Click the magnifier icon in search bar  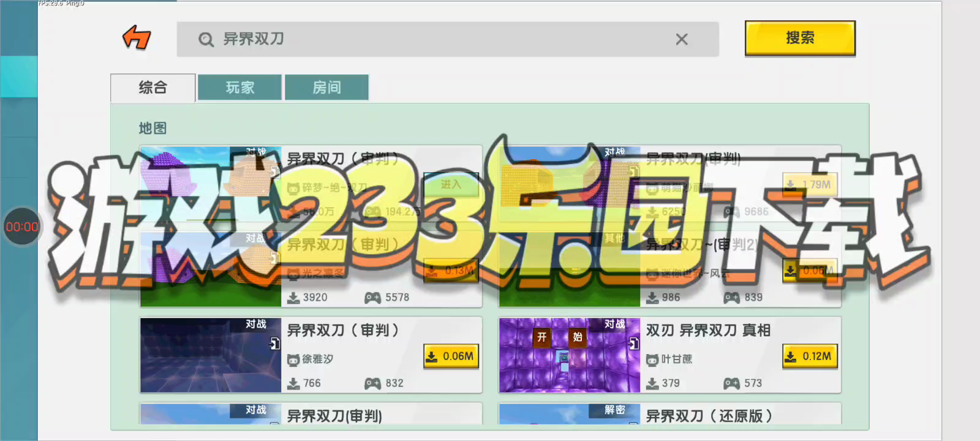(x=206, y=40)
